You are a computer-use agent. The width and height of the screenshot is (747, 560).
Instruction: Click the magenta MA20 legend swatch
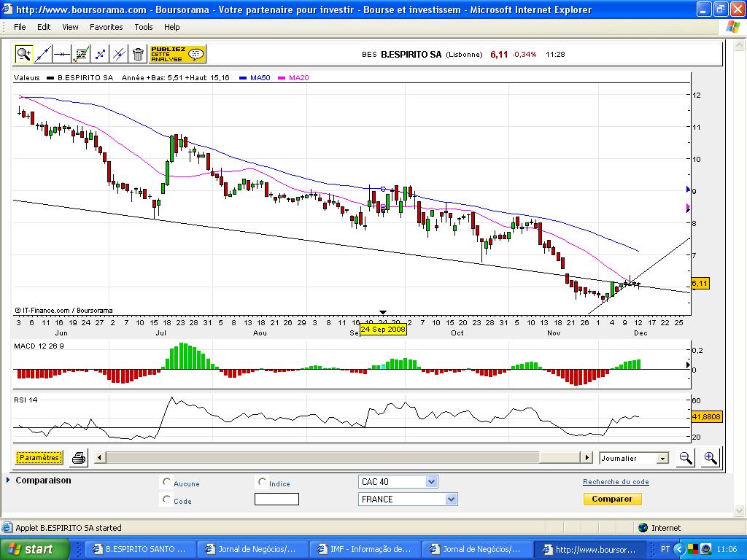pyautogui.click(x=281, y=78)
